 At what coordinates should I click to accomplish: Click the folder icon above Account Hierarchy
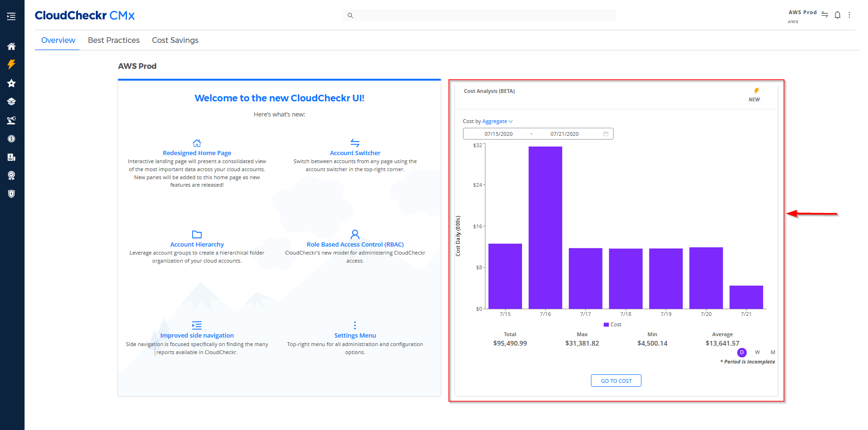197,234
